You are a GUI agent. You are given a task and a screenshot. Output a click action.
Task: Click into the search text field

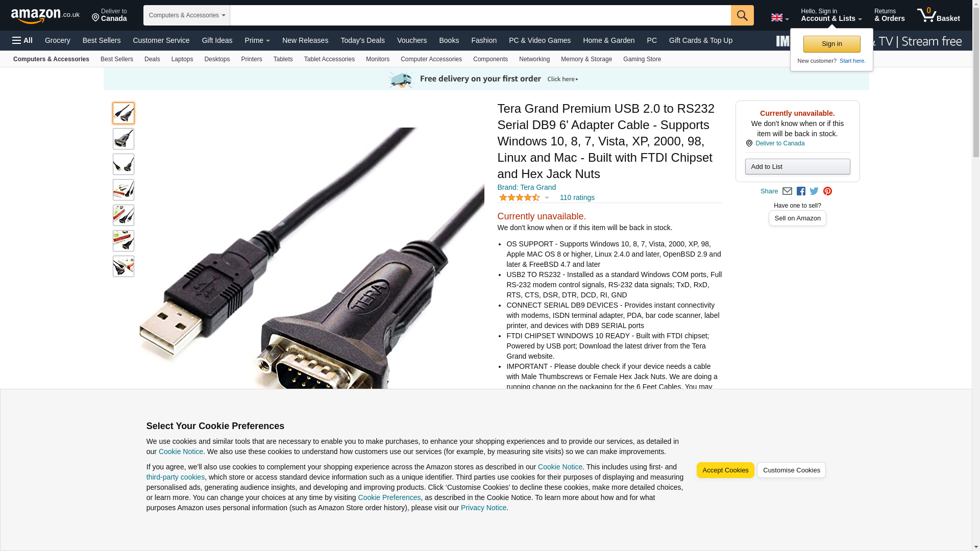480,15
